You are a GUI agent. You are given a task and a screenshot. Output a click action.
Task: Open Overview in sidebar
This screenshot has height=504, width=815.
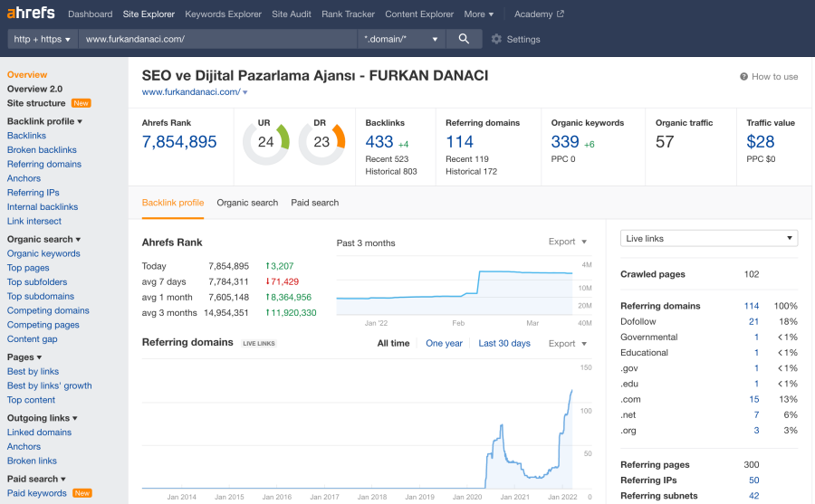(27, 75)
